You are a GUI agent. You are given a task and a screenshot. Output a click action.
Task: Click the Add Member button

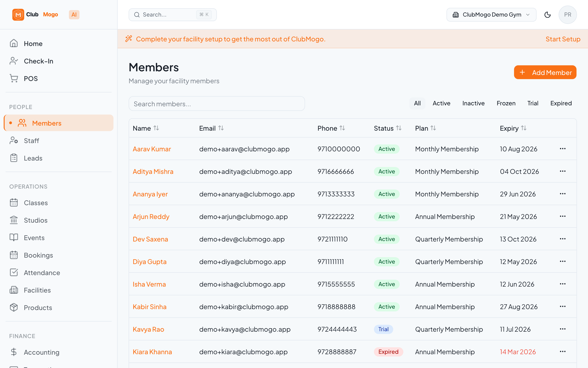pos(545,72)
